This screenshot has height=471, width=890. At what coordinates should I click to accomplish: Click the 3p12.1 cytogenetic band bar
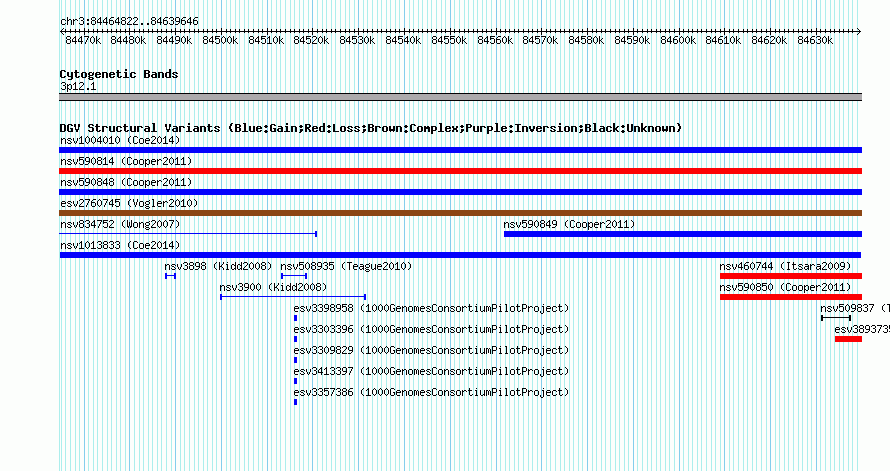tap(460, 97)
